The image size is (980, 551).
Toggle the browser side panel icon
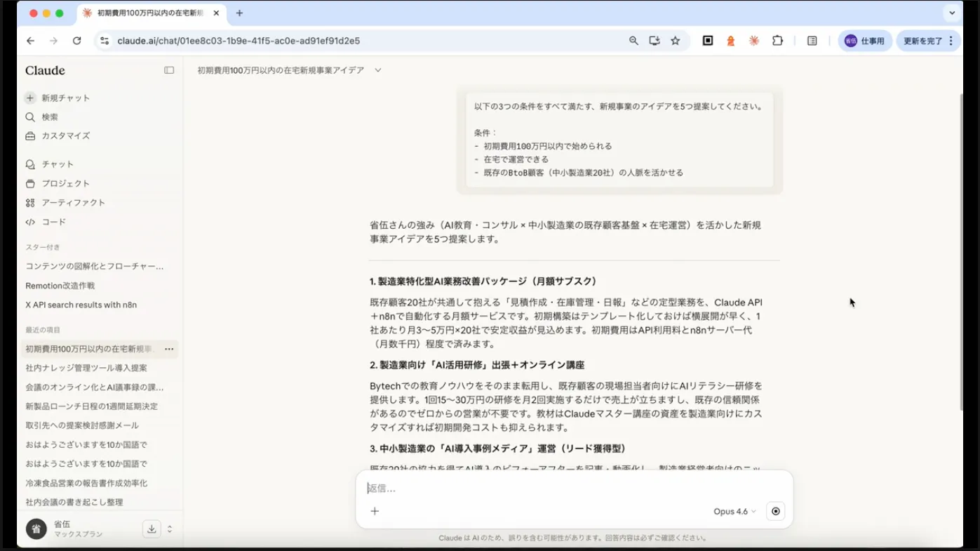point(812,41)
